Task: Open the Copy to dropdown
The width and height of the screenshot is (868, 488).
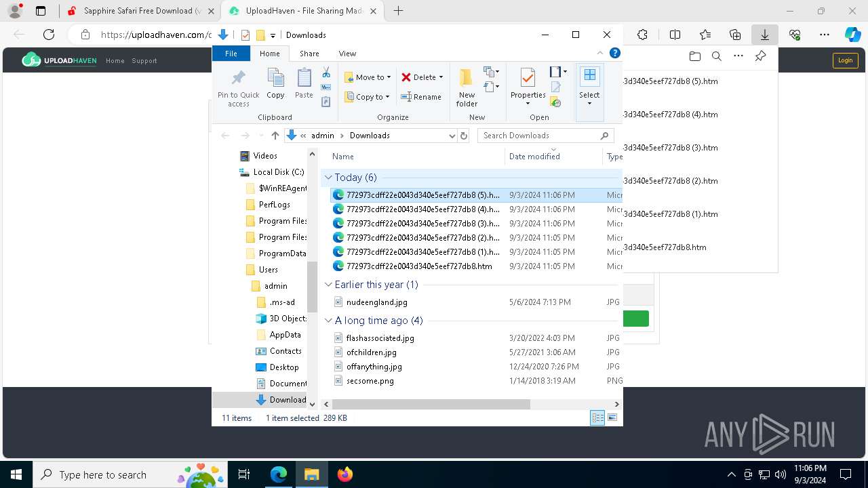Action: [x=367, y=97]
